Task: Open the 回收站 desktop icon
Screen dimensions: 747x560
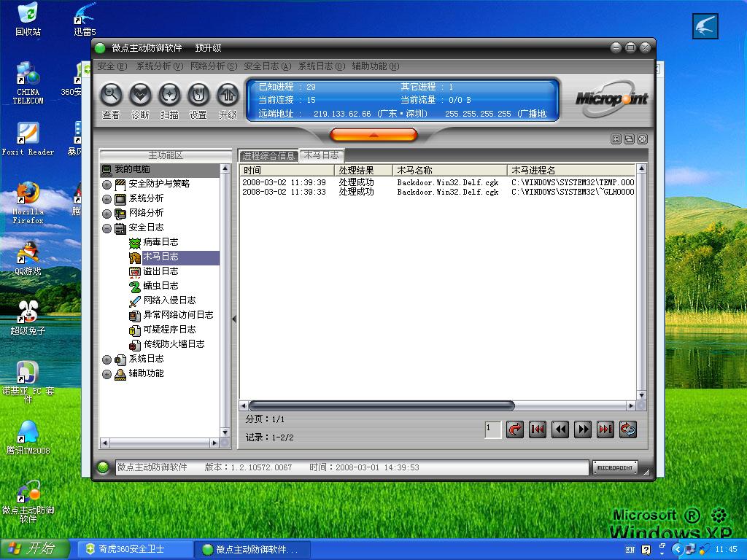Action: tap(28, 20)
